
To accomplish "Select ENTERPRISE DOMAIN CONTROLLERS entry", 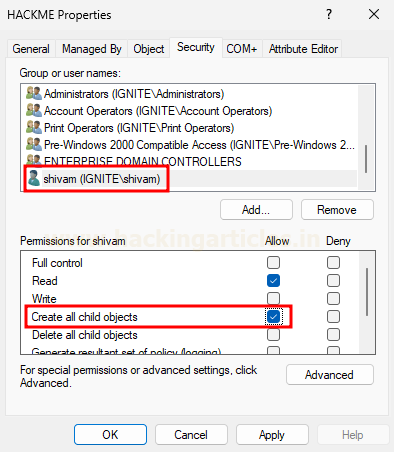I will coord(191,162).
